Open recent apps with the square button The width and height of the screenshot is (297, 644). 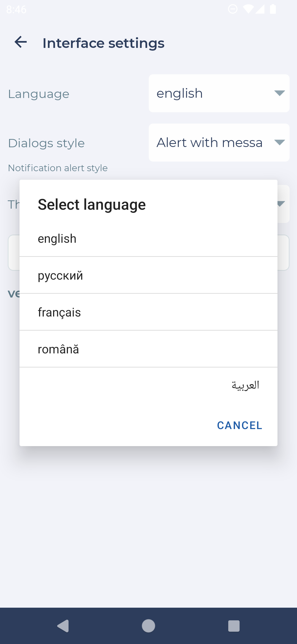point(234,626)
